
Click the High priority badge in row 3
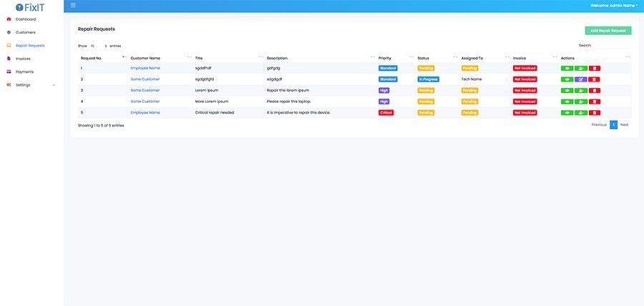point(384,90)
